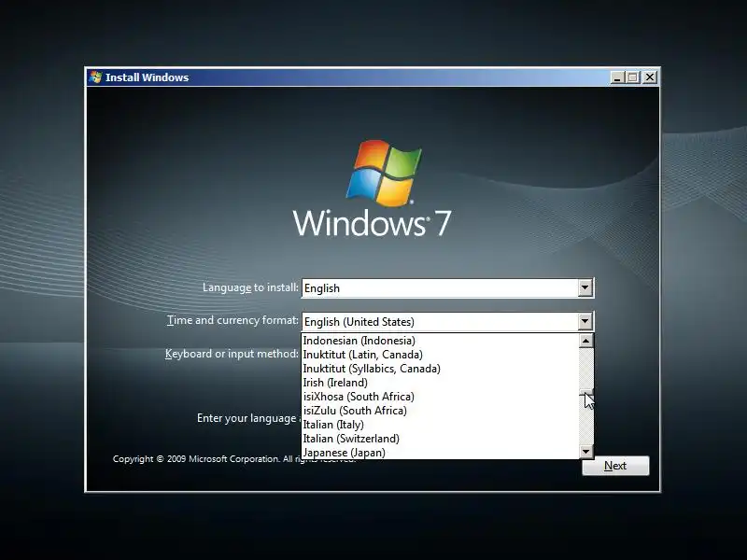Collapse the Time and currency format dropdown arrow
Image resolution: width=747 pixels, height=560 pixels.
[x=585, y=321]
